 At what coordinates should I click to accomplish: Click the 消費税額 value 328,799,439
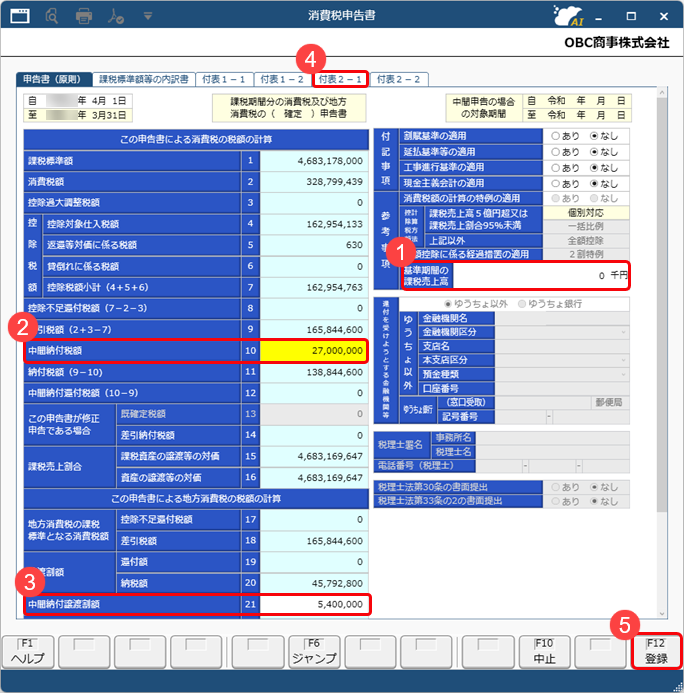tap(314, 182)
